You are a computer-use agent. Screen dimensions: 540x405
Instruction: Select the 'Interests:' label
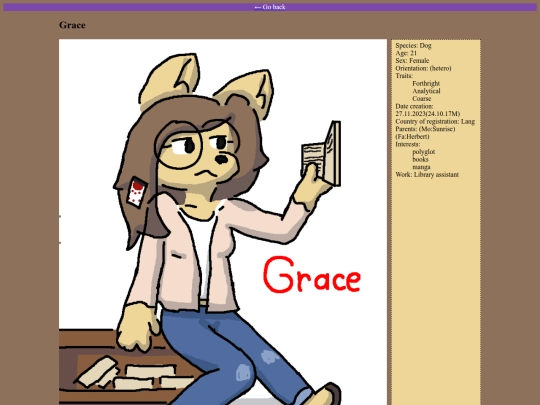408,144
